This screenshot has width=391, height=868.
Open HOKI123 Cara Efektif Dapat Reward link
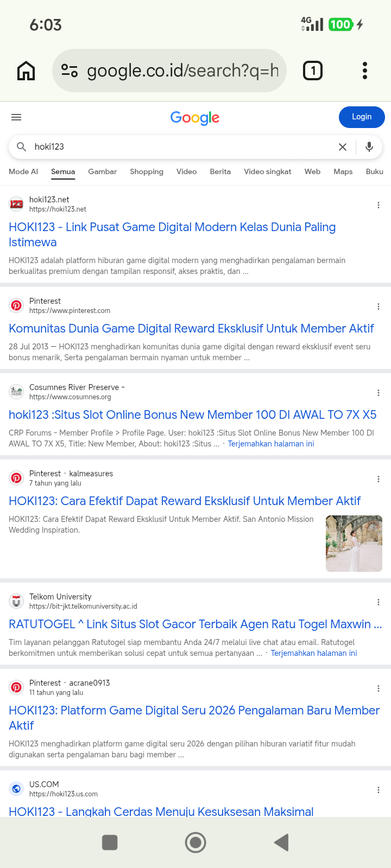coord(185,501)
